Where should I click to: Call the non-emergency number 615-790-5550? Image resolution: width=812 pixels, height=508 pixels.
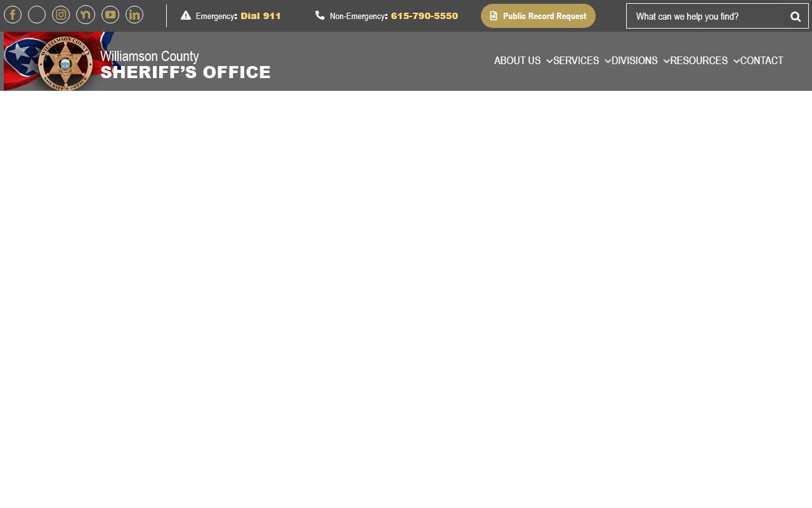coord(424,16)
